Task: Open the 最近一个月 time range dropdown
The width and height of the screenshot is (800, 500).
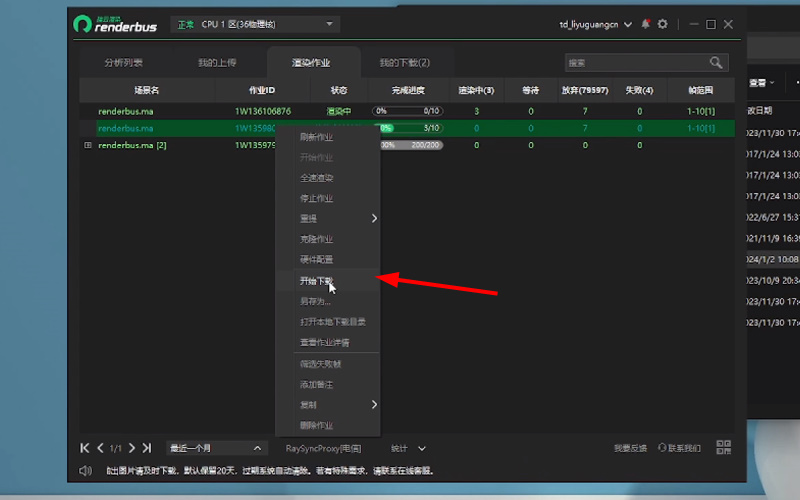Action: pos(216,448)
